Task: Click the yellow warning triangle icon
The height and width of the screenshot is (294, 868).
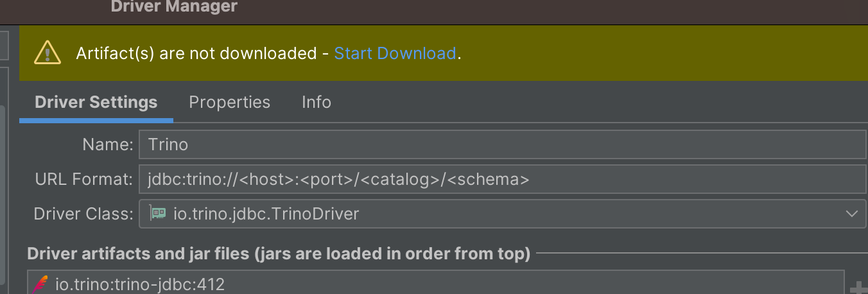Action: click(x=48, y=53)
